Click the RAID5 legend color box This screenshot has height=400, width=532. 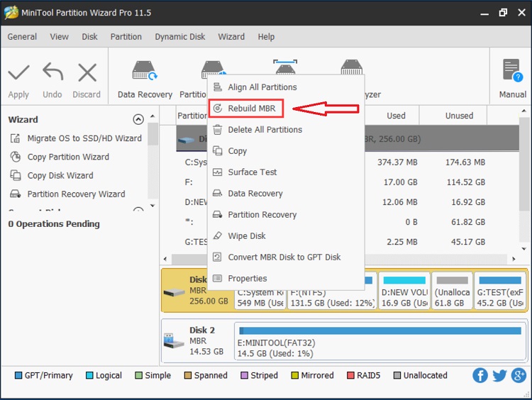pyautogui.click(x=350, y=375)
